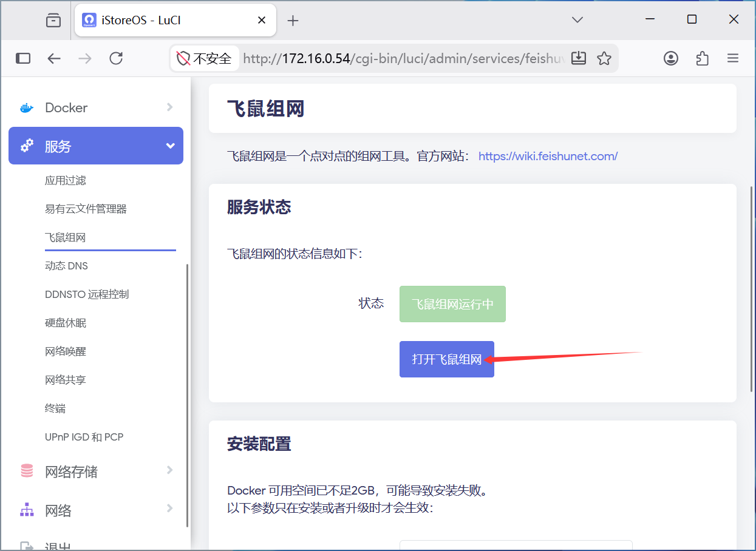Reload the current page

116,58
